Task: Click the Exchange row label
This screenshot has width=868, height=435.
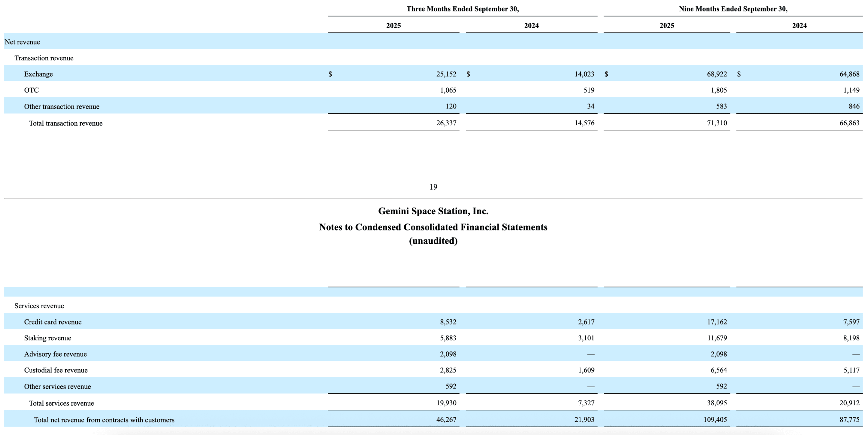Action: click(38, 74)
